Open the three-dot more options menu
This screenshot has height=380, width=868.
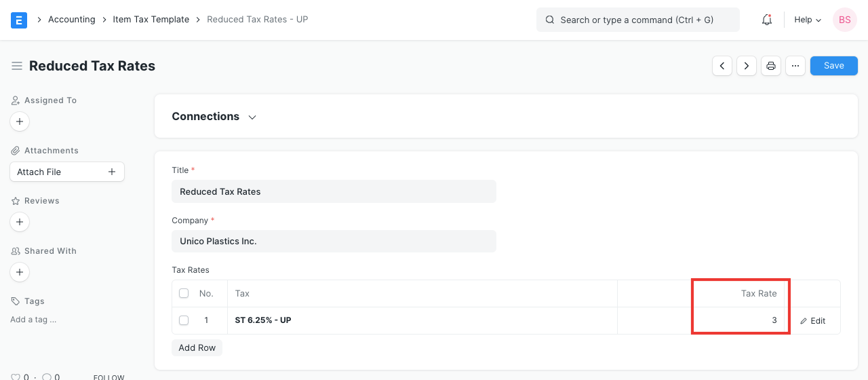click(x=795, y=66)
